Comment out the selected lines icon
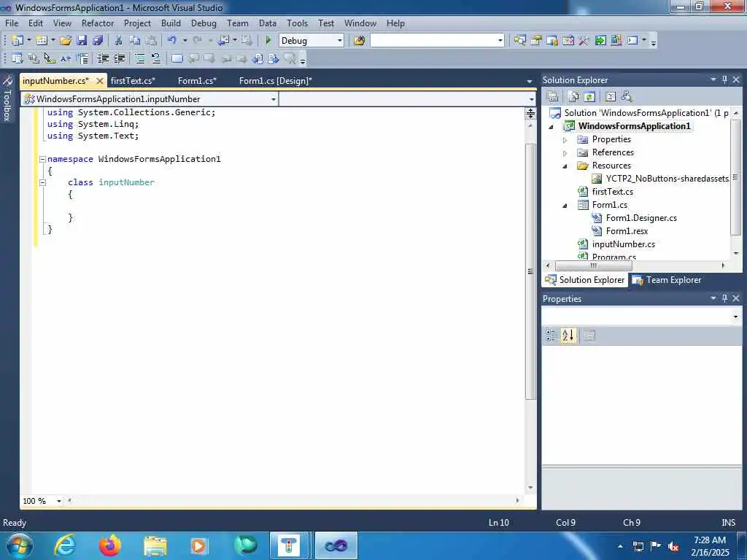747x560 pixels. [140, 58]
